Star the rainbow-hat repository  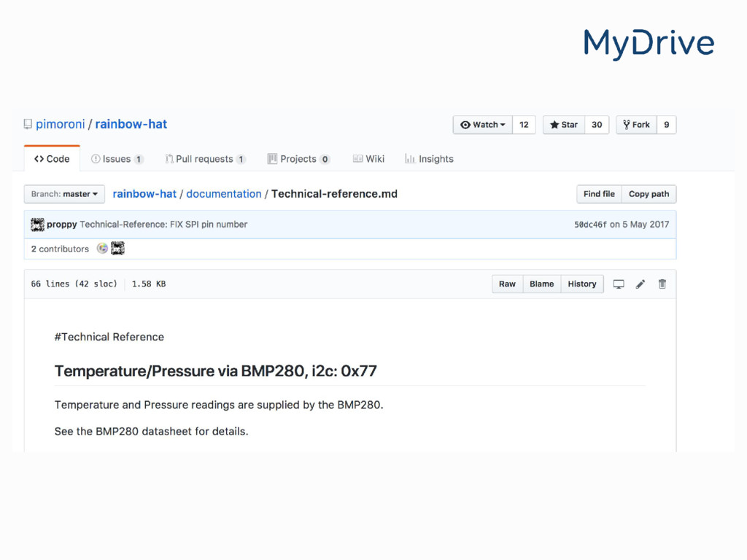(x=564, y=125)
